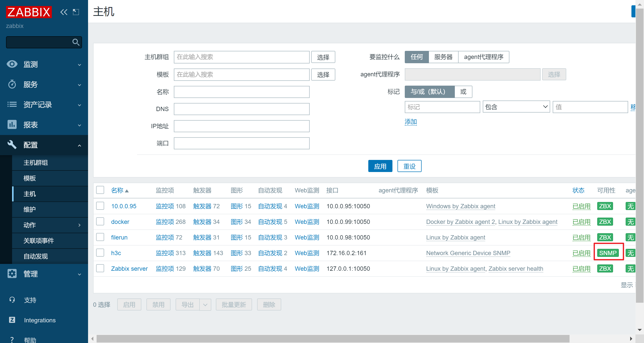Viewport: 644px width, 343px height.
Task: Click the list icon for 资产记录
Action: point(12,104)
